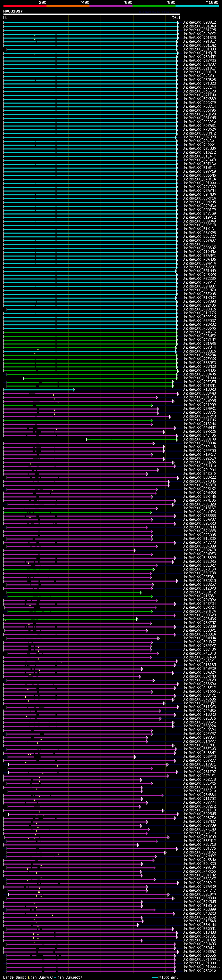Viewport: 222px width, 980px height.
Task: Open hit UniRef100_C1MQ15
Action: tap(199, 53)
